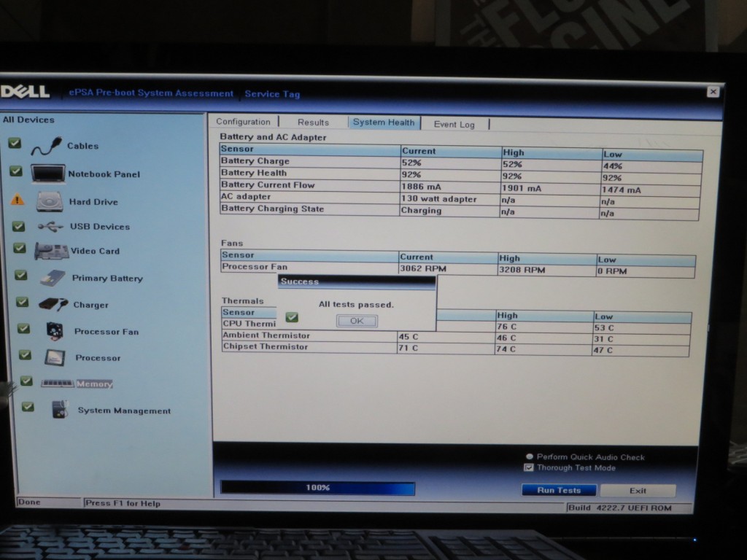Toggle the Video Card status checkmark
The width and height of the screenshot is (747, 560).
point(20,248)
